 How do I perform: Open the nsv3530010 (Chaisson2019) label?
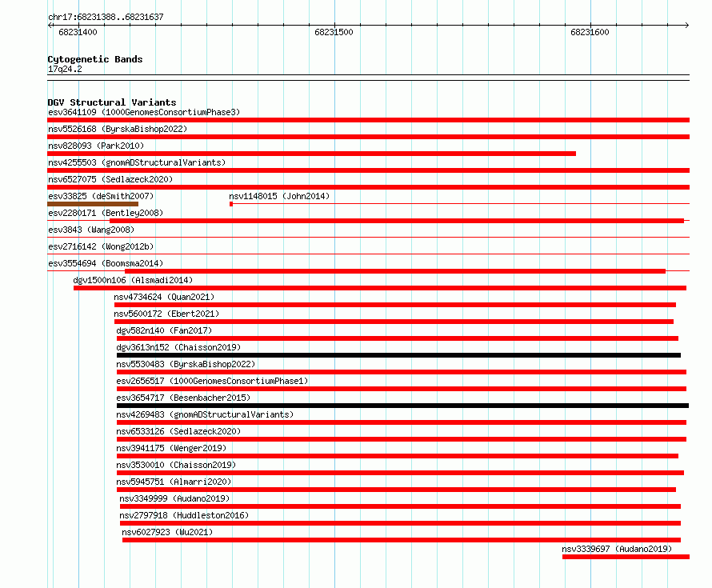[176, 465]
